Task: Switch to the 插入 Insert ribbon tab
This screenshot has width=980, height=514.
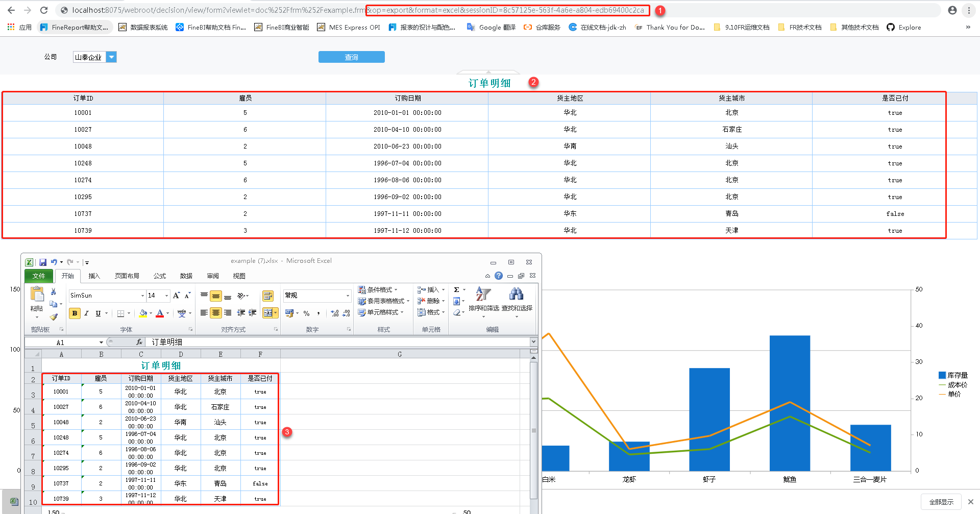Action: coord(94,276)
